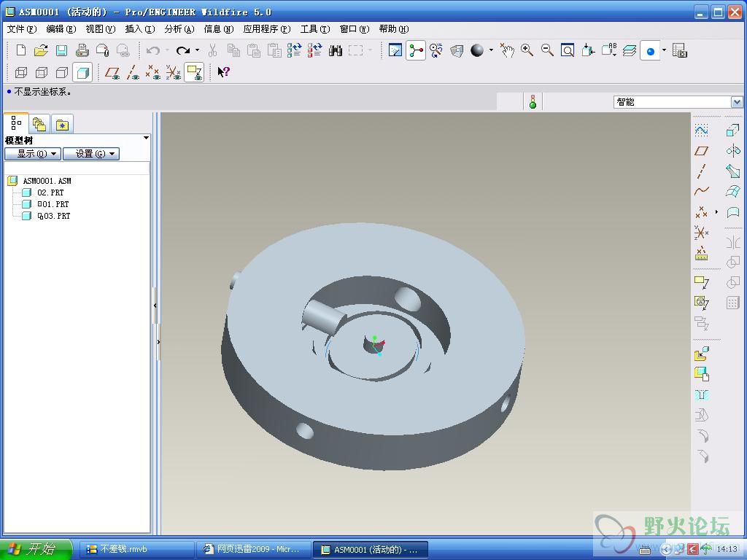
Task: Switch to the Model Tree navigator tab
Action: (x=16, y=123)
